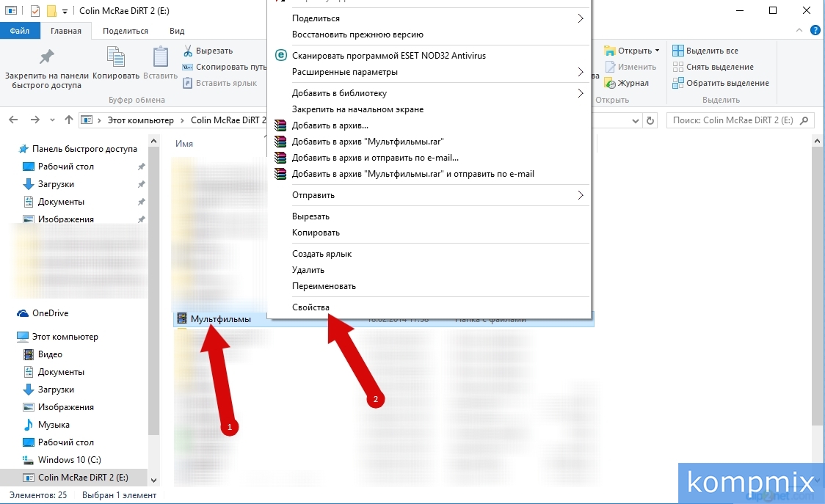Expand the Отправить submenu
This screenshot has height=504, width=825.
click(x=581, y=195)
